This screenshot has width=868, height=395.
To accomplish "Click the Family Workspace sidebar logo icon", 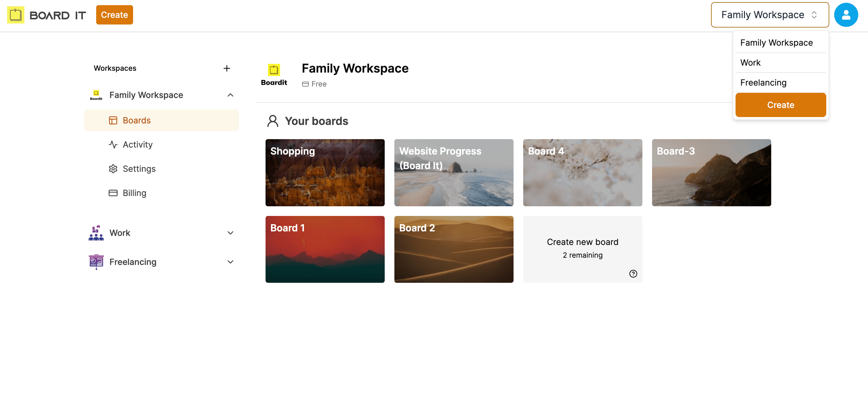I will click(x=96, y=95).
